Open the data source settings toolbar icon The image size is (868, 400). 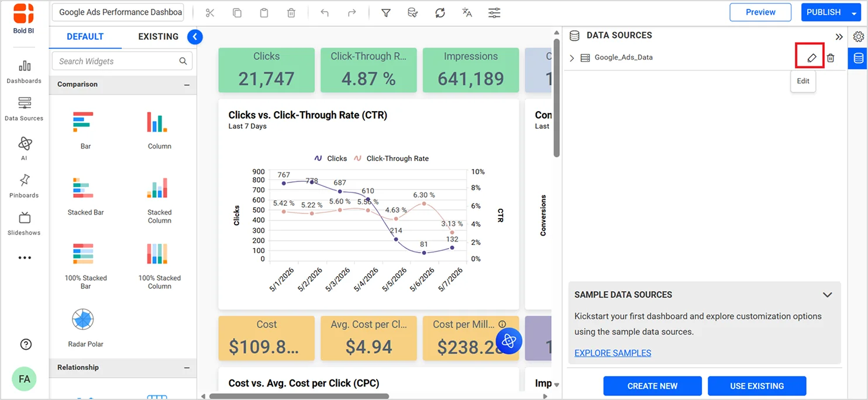(413, 12)
